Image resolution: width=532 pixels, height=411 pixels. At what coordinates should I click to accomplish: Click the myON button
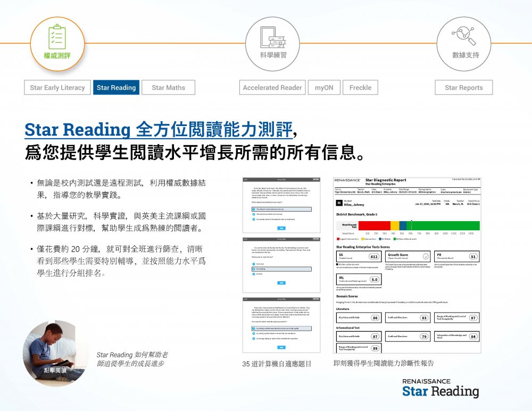(x=324, y=88)
